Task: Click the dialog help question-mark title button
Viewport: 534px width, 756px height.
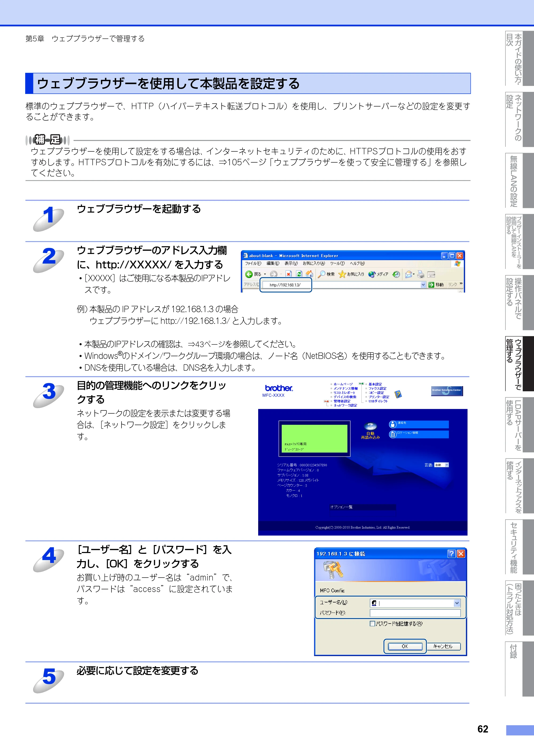Action: 451,554
